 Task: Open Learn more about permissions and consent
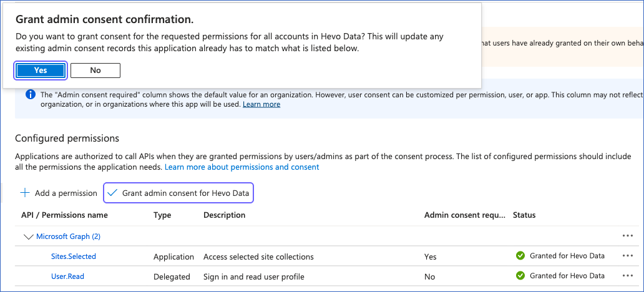(241, 167)
